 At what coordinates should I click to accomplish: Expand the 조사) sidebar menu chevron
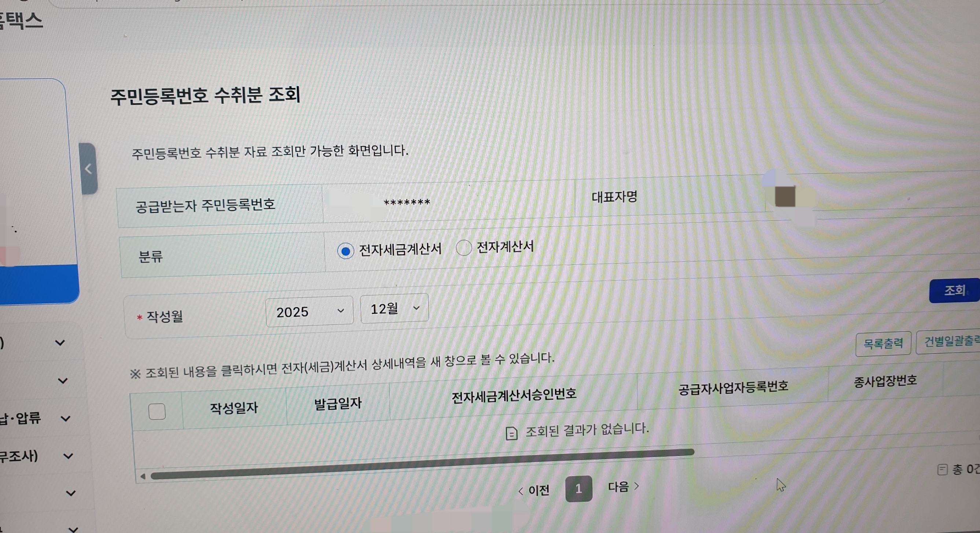[68, 456]
